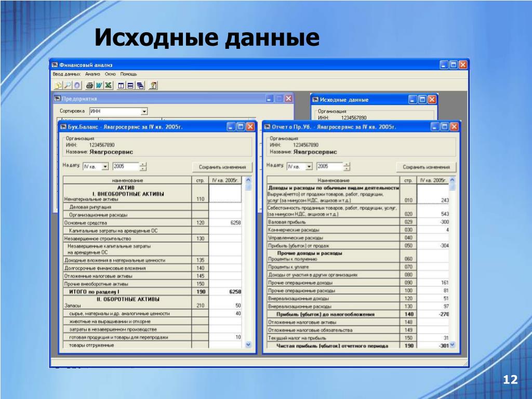532x399 pixels.
Task: Click year spinner in Отчет о Пр.Уб. window
Action: click(347, 167)
